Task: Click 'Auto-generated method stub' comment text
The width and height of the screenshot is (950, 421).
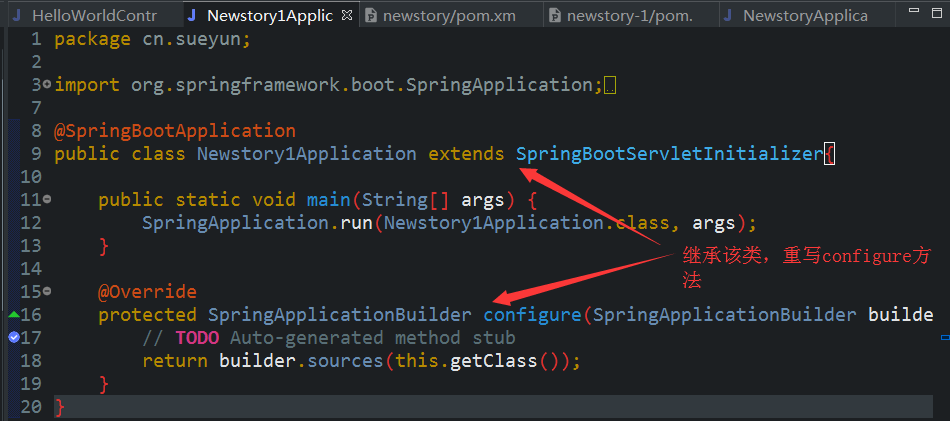Action: [373, 338]
